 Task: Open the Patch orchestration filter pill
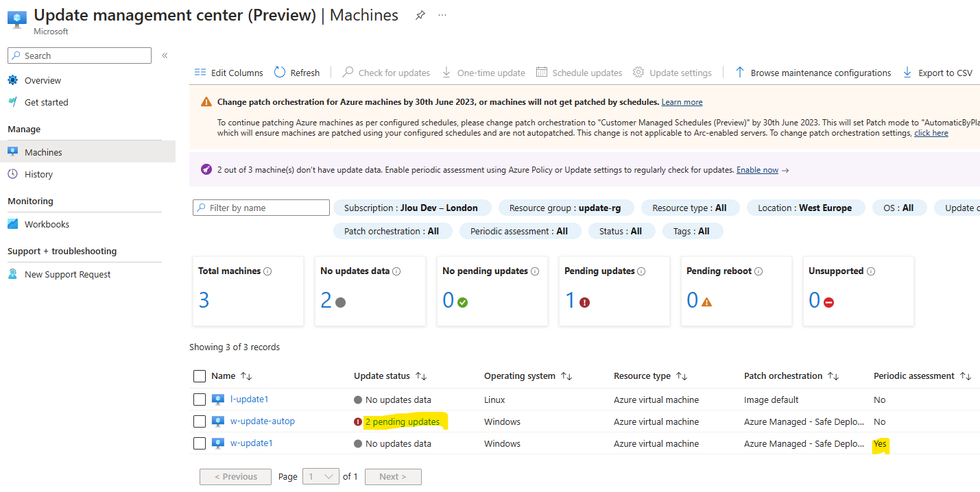coord(392,231)
